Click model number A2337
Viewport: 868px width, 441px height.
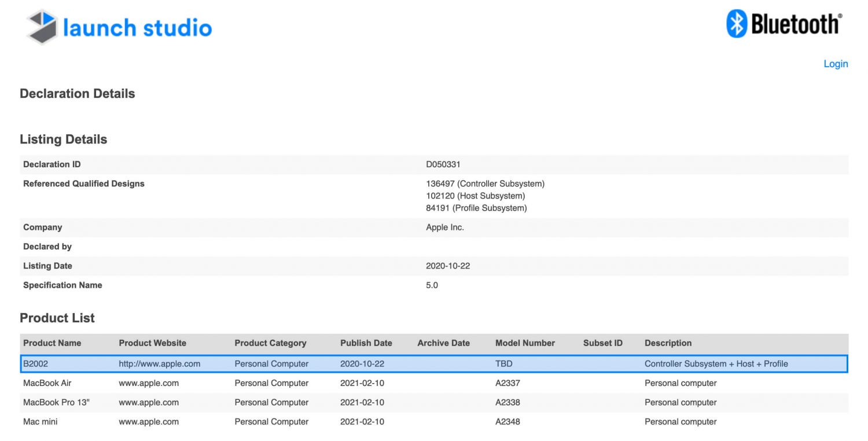click(x=507, y=383)
